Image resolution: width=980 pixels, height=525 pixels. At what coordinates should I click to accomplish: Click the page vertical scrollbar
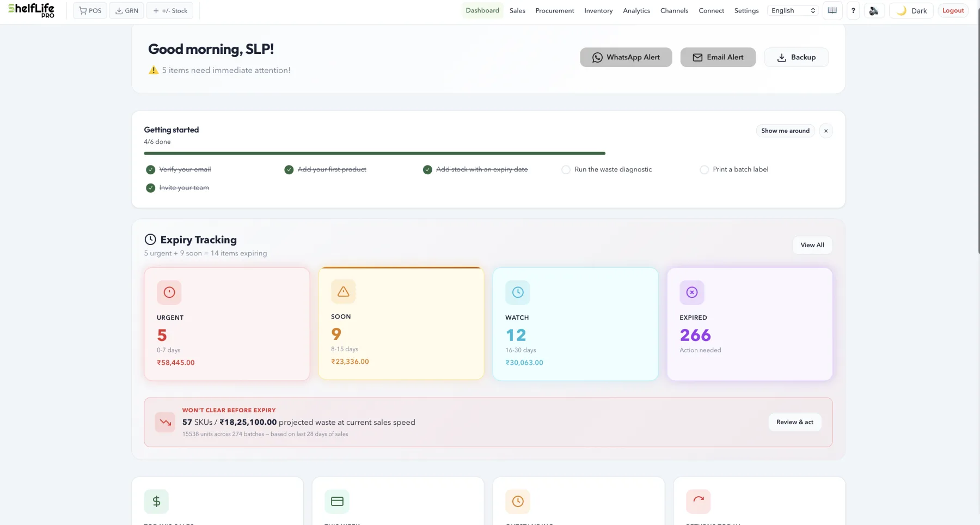tap(978, 131)
